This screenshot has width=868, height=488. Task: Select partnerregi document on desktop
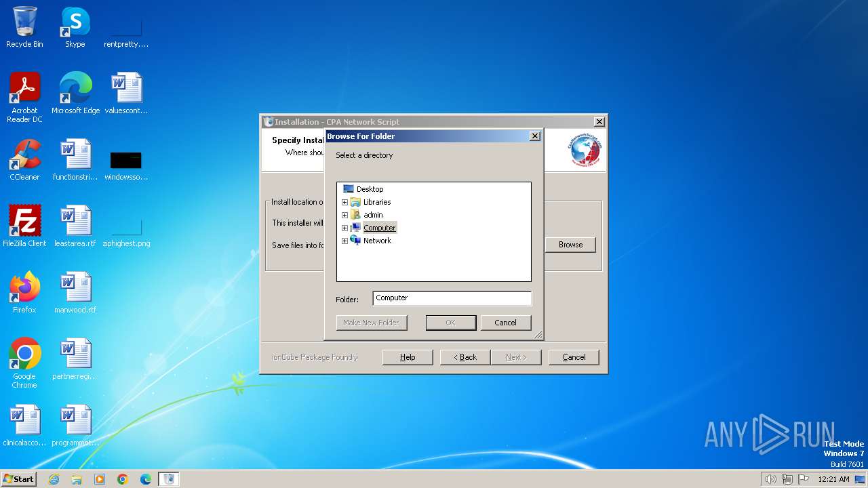pyautogui.click(x=75, y=359)
